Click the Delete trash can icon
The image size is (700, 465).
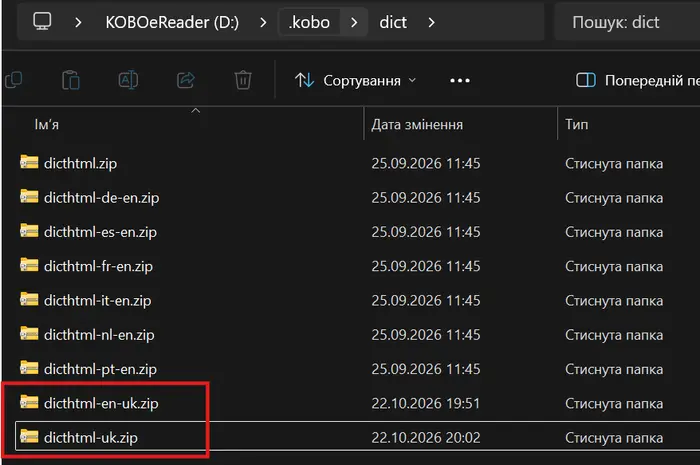point(243,80)
